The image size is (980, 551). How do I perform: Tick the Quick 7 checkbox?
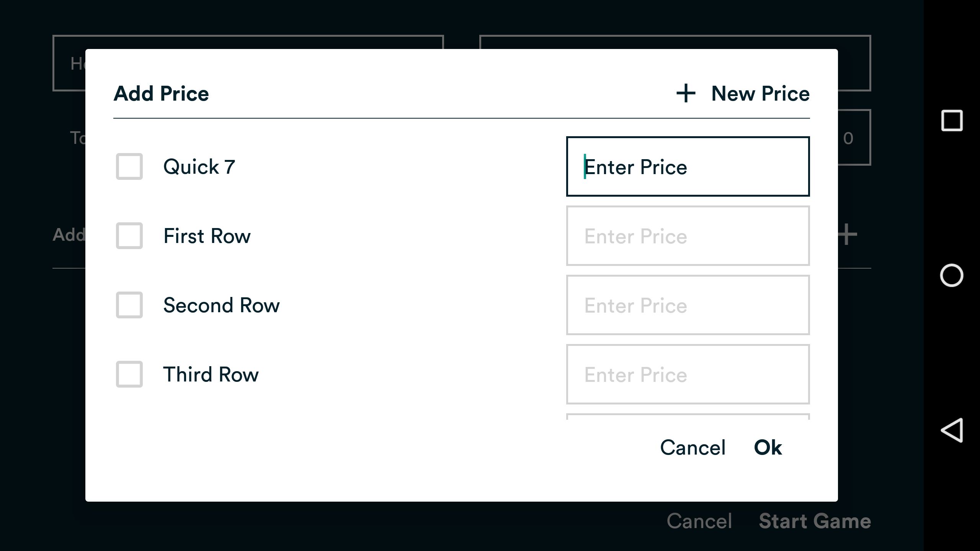[129, 166]
